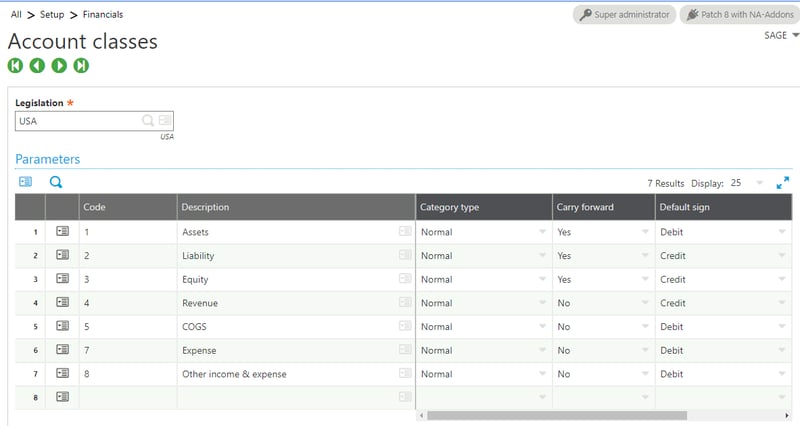Open Category type dropdown for Assets row
This screenshot has height=426, width=800.
(542, 232)
